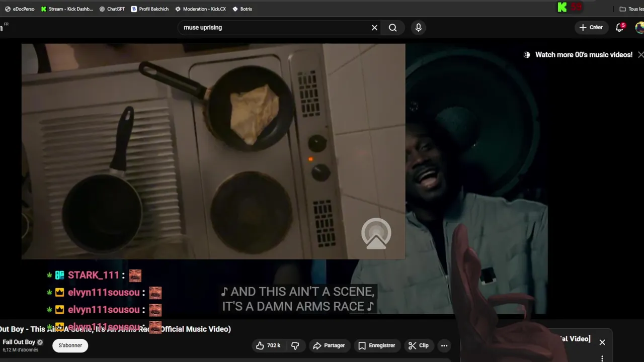Open the Stream - Kick Dashboard bookmark
Screen dimensions: 644x362
click(67, 9)
